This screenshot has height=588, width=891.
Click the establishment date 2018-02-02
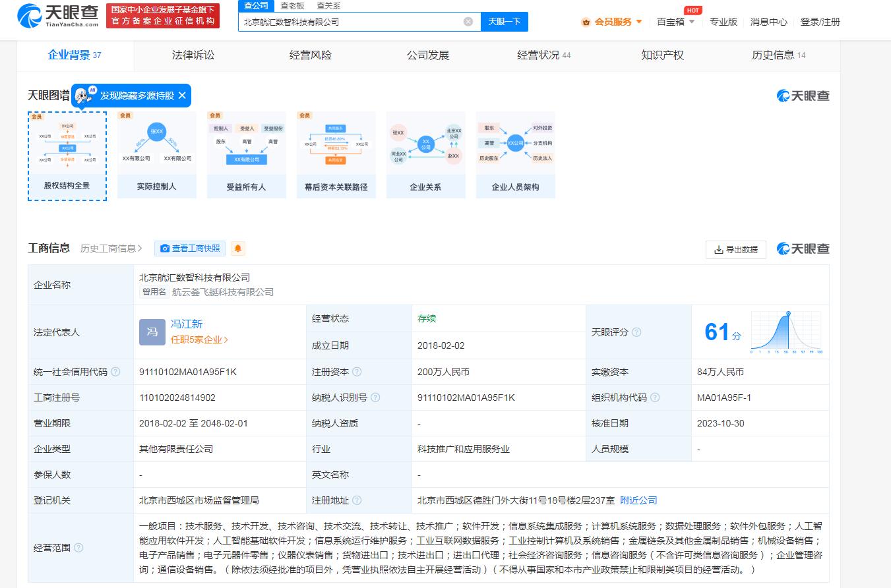pos(441,345)
